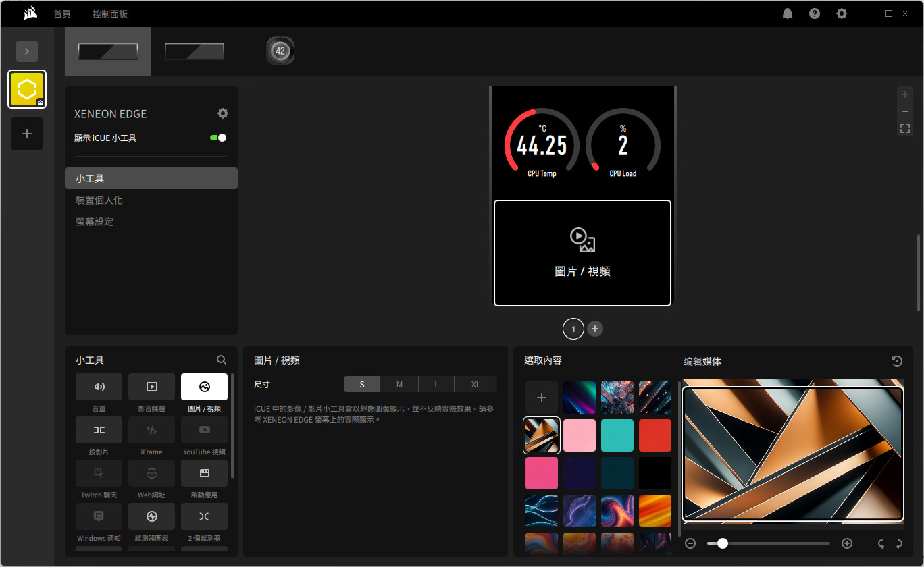Choose the 感測器圖表 sensor graph widget

[151, 516]
